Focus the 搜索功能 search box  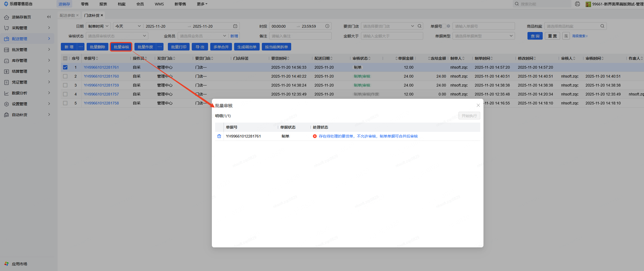(x=542, y=4)
